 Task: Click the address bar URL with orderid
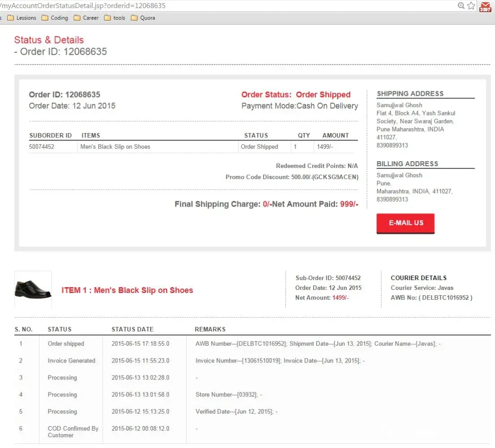[x=83, y=6]
